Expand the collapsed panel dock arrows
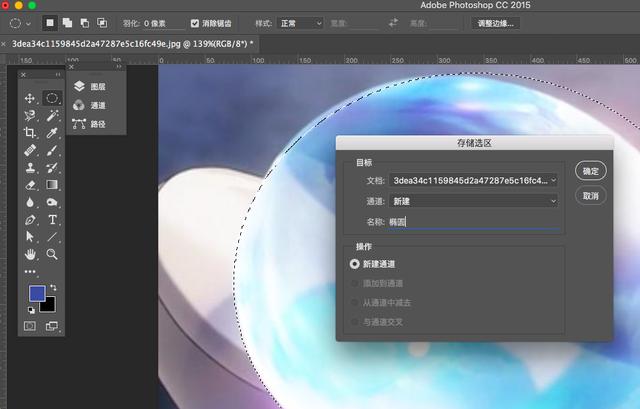Screen dimensions: 640x409 tap(119, 67)
